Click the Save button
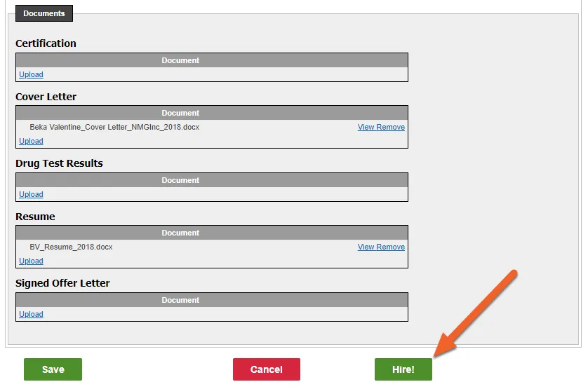 [x=53, y=369]
